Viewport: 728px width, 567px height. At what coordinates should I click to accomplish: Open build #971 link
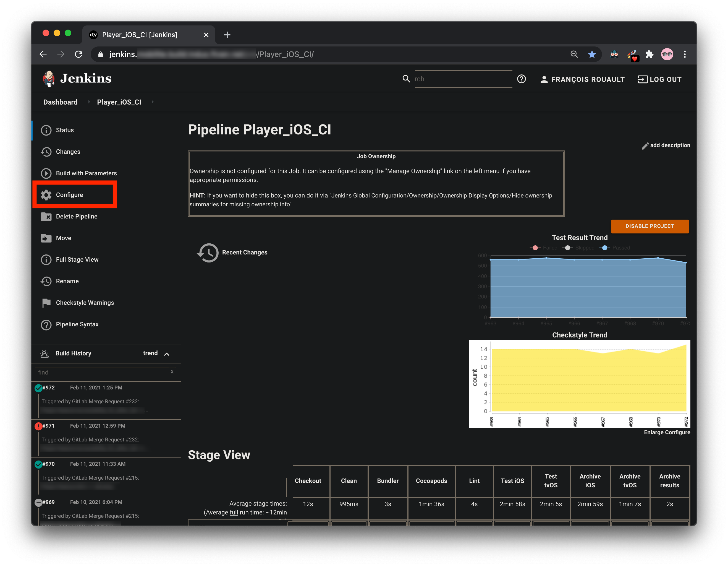(48, 426)
